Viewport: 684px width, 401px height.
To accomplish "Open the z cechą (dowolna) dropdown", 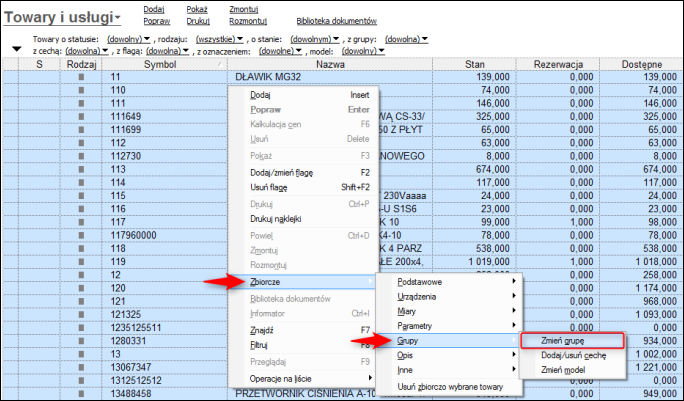I will point(86,51).
